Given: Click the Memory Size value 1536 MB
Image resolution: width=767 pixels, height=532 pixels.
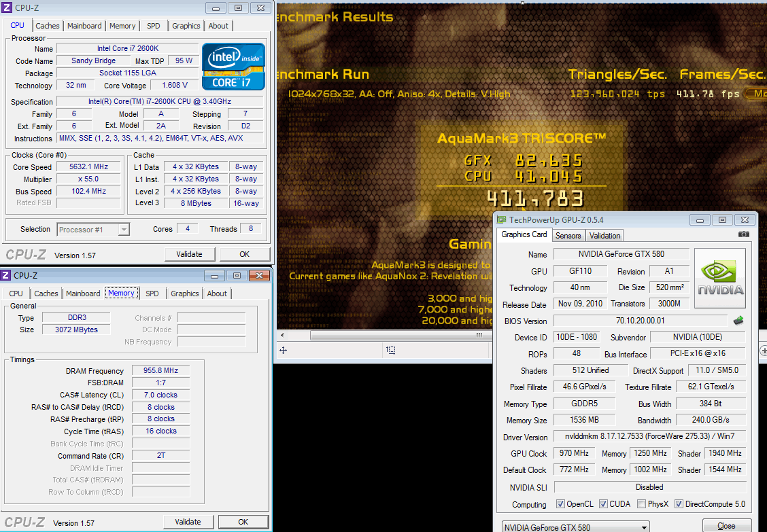Looking at the screenshot, I should tap(584, 420).
